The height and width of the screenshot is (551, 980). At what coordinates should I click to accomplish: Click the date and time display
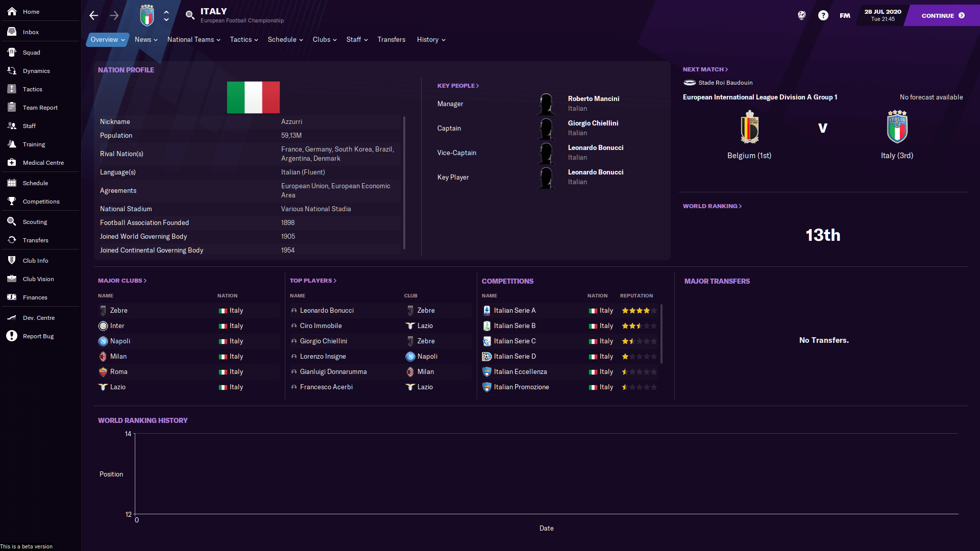click(x=883, y=15)
